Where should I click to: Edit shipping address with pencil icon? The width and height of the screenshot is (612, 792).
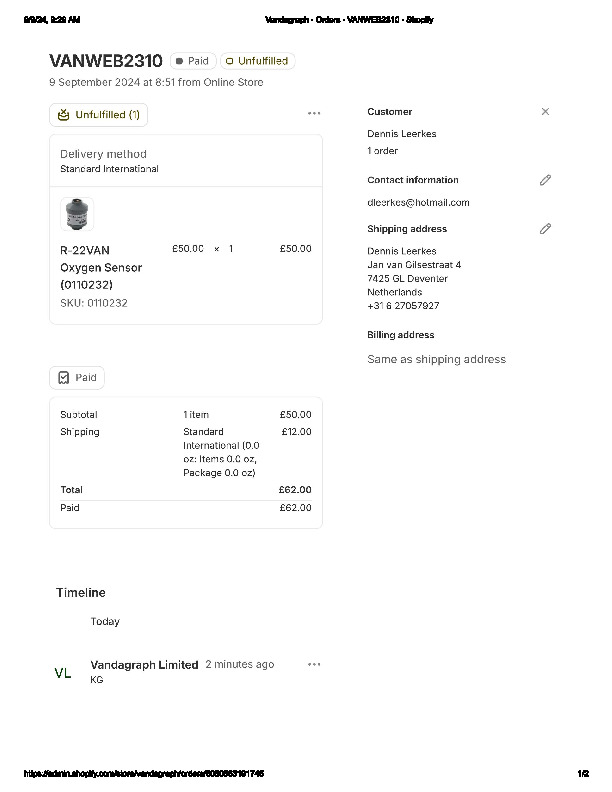point(545,229)
